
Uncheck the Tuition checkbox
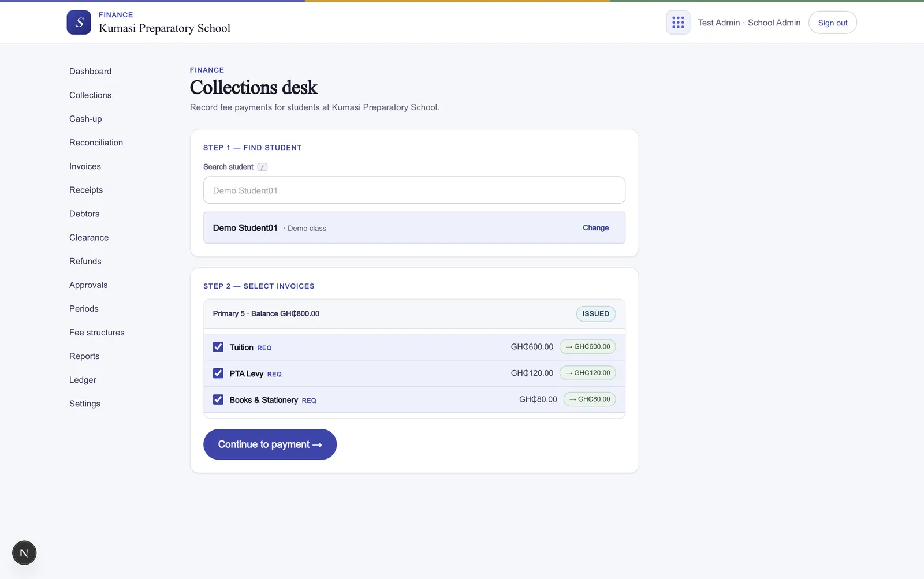(x=218, y=347)
